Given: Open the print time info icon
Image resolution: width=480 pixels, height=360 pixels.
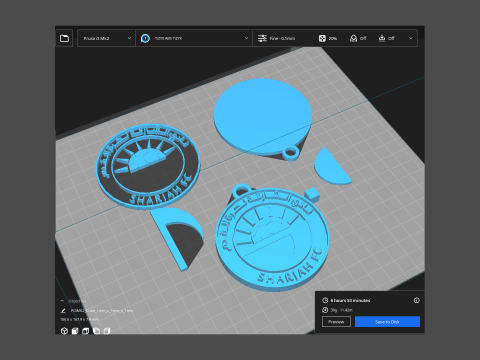Looking at the screenshot, I should [x=417, y=300].
